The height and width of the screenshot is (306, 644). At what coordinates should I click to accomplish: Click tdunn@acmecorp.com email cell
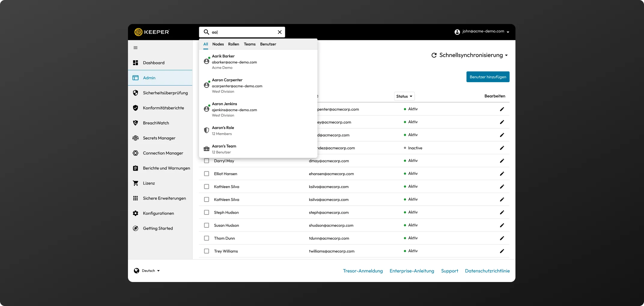pyautogui.click(x=329, y=238)
